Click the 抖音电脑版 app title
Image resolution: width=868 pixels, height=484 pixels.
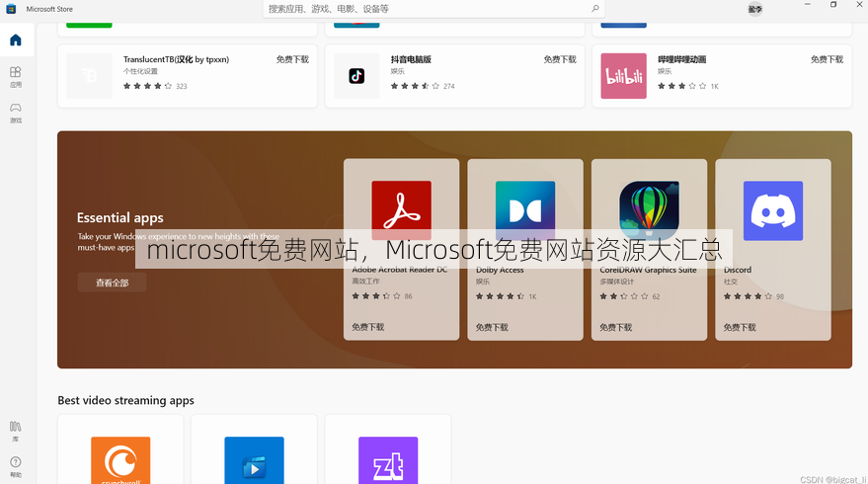(411, 59)
